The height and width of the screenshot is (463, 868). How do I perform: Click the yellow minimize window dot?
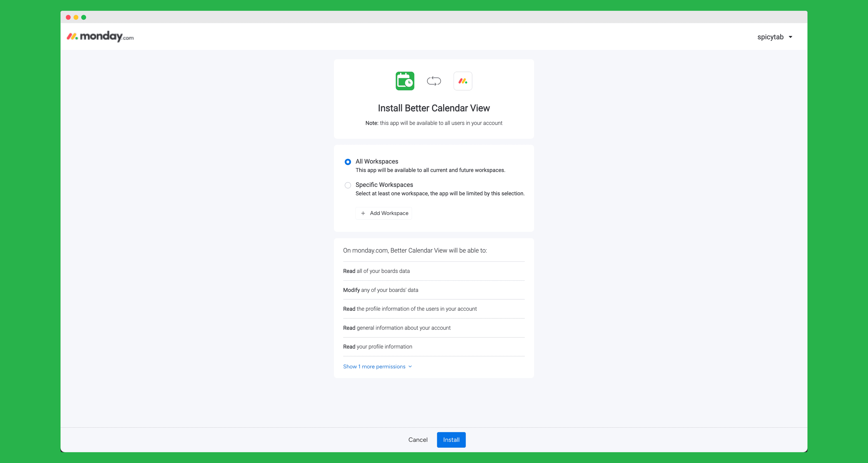coord(76,17)
